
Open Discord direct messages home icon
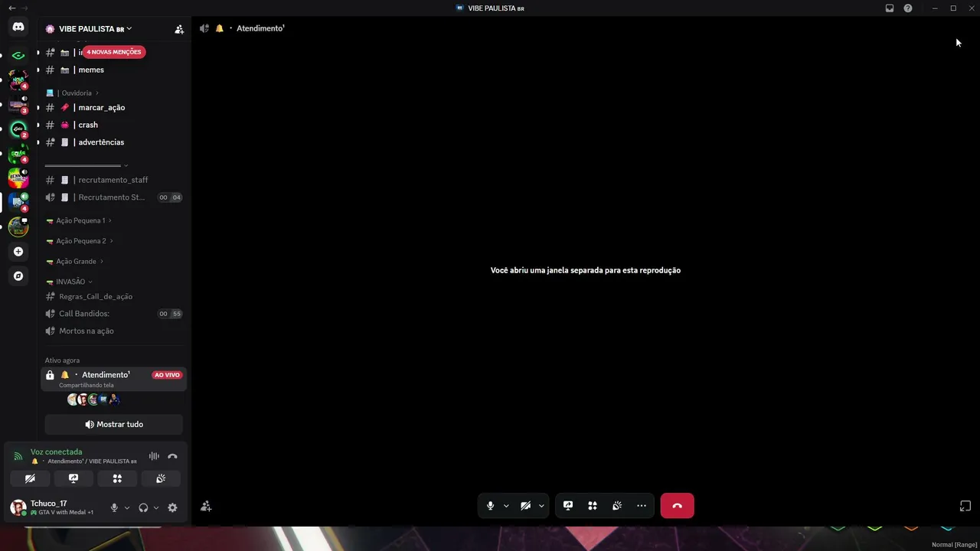(18, 27)
